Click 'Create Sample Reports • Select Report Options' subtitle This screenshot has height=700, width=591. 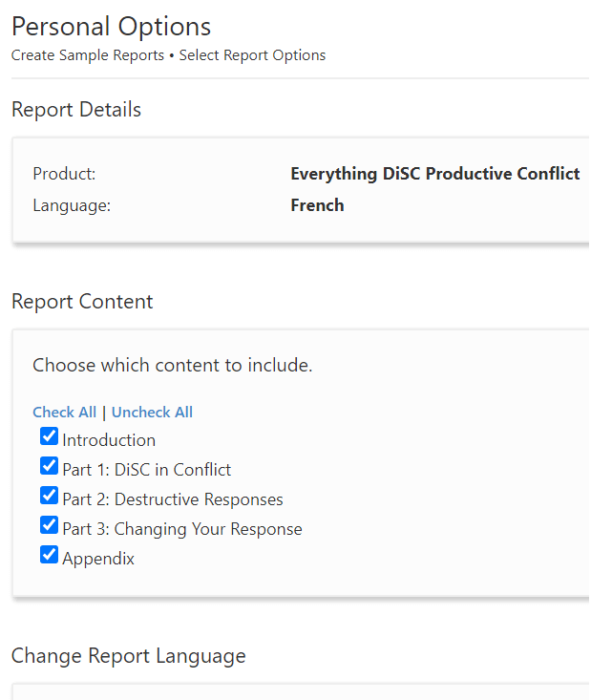168,55
